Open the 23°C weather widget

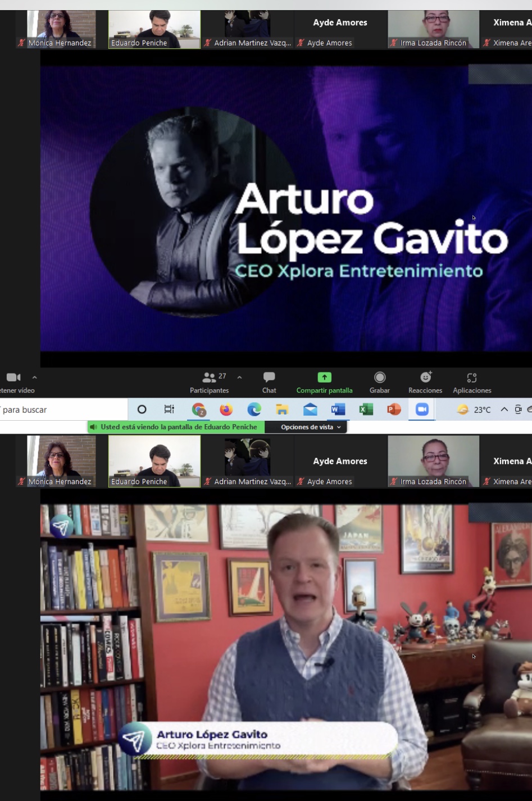coord(474,409)
